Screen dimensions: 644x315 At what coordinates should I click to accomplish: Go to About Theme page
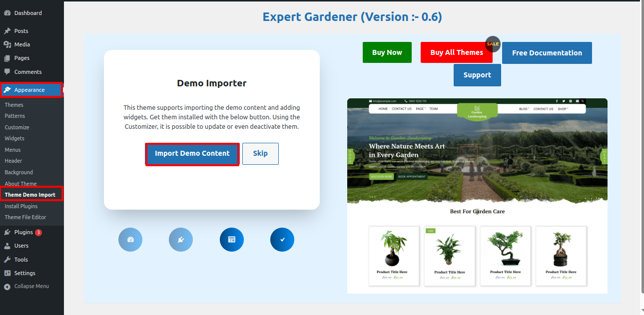[21, 184]
